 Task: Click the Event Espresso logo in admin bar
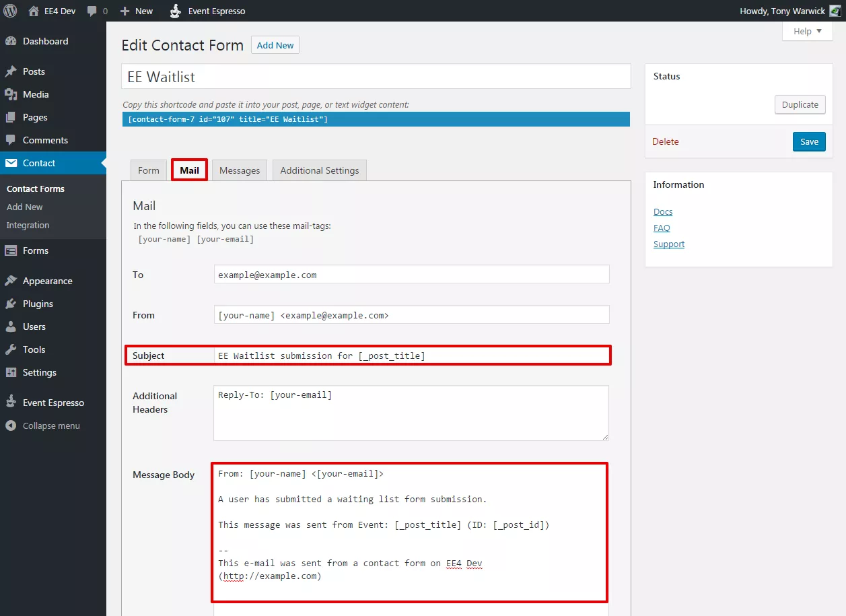click(175, 11)
